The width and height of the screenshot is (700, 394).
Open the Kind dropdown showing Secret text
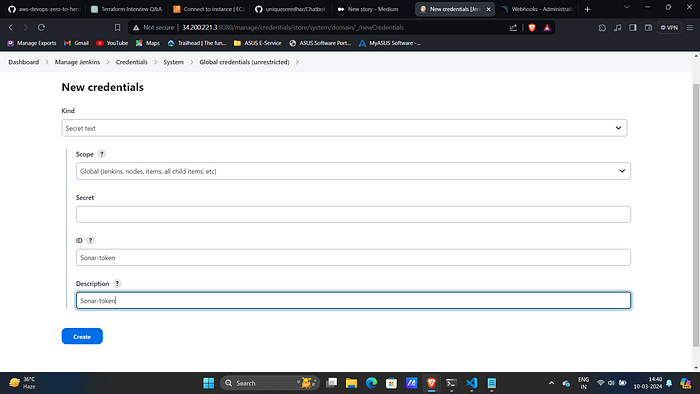(x=344, y=128)
